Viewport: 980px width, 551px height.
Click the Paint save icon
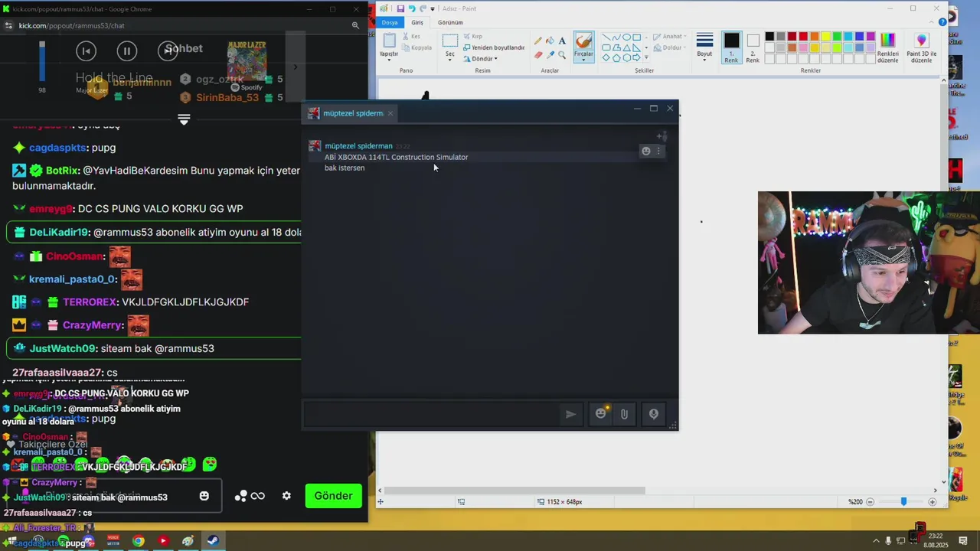[400, 8]
